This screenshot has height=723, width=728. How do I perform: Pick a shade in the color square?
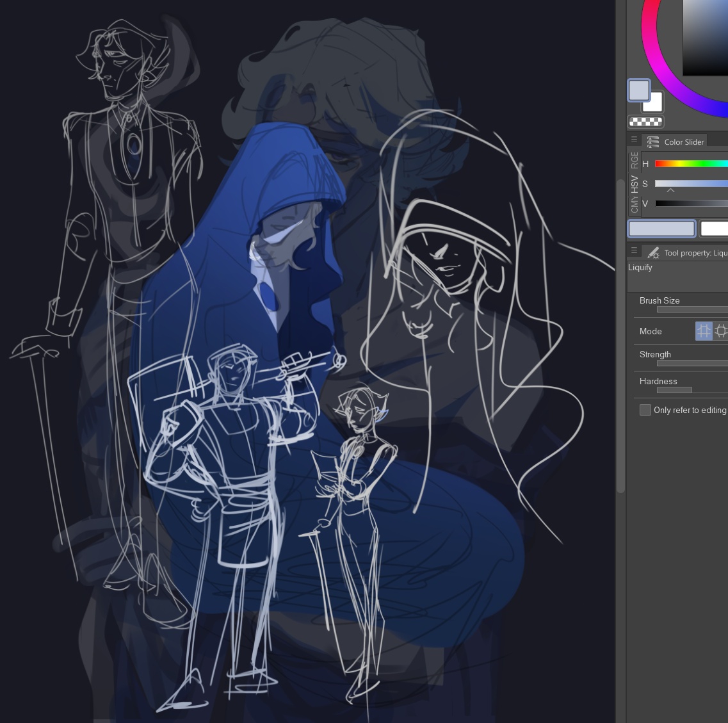click(706, 35)
